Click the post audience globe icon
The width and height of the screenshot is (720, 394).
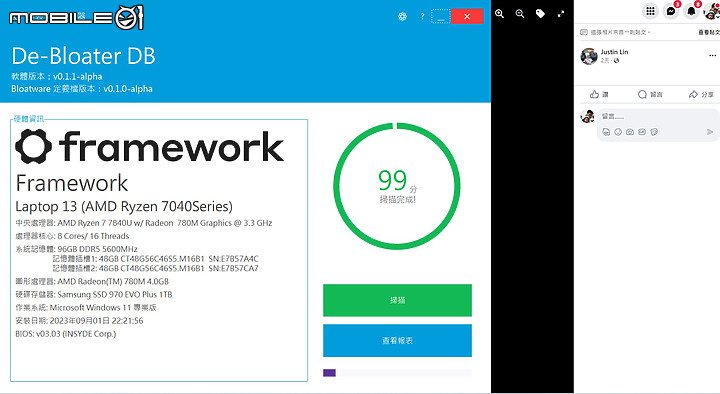[x=616, y=61]
